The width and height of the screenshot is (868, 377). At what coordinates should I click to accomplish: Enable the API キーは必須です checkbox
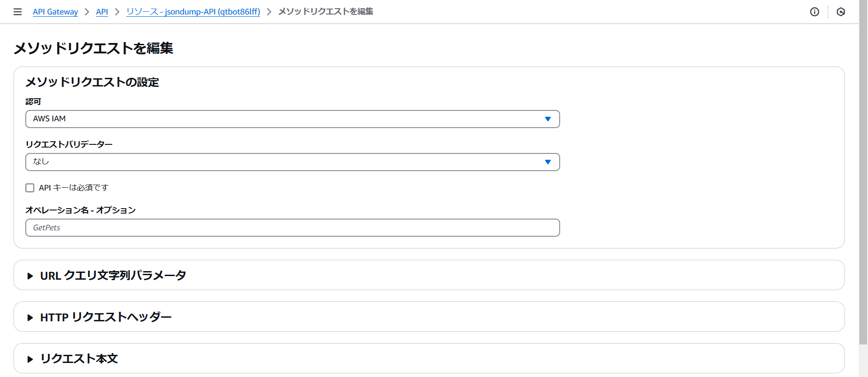pos(30,188)
